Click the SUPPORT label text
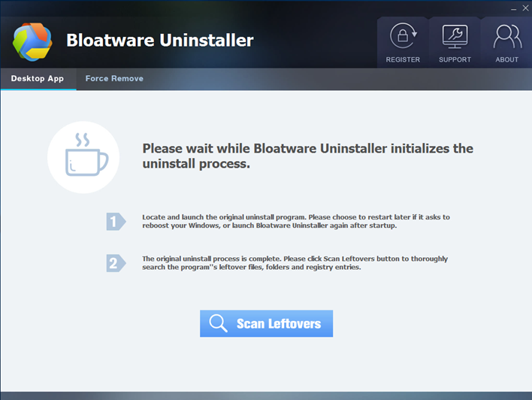This screenshot has height=400, width=532. 455,59
